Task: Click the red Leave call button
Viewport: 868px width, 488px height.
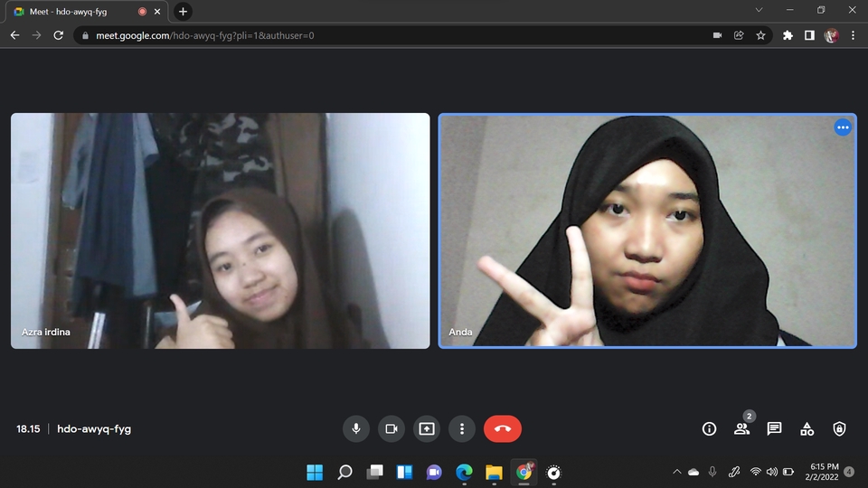Action: (x=503, y=428)
